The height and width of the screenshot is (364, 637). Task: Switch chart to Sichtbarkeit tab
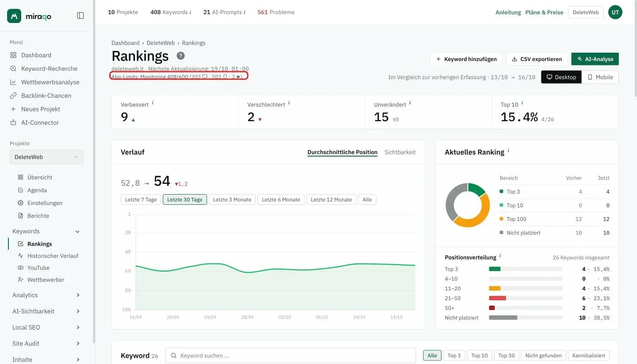[400, 152]
